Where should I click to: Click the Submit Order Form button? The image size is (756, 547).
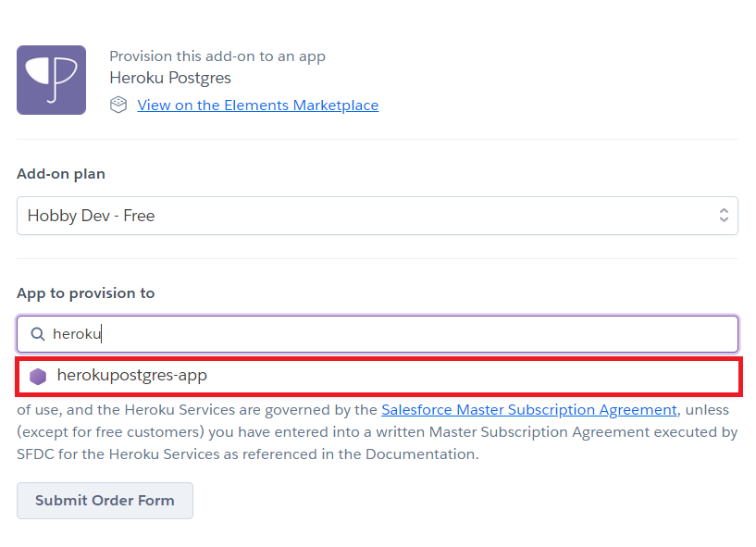105,501
